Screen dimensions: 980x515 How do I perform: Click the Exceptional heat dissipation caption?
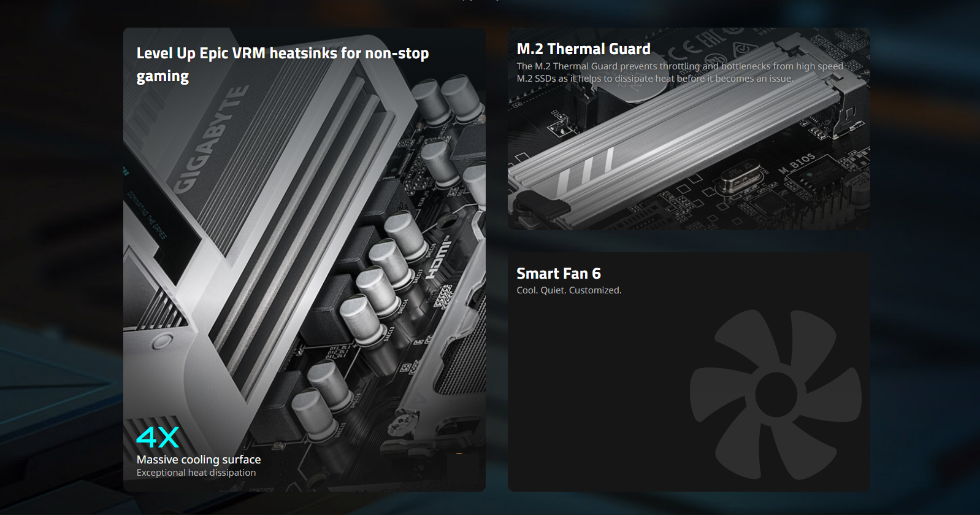(196, 473)
